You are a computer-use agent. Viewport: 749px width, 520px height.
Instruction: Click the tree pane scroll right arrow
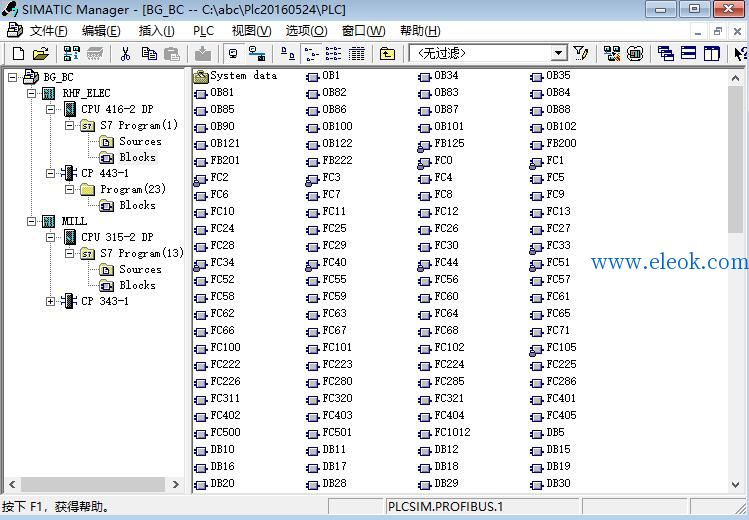[x=175, y=484]
